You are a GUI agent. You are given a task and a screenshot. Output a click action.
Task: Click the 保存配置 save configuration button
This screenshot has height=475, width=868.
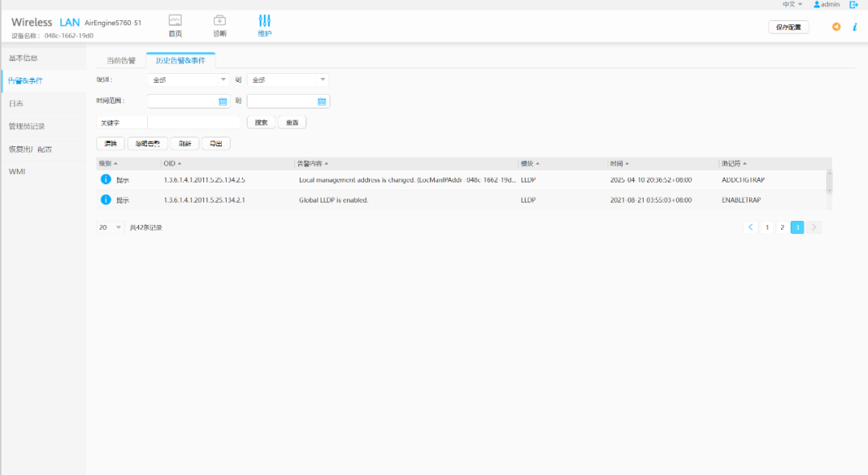point(788,27)
